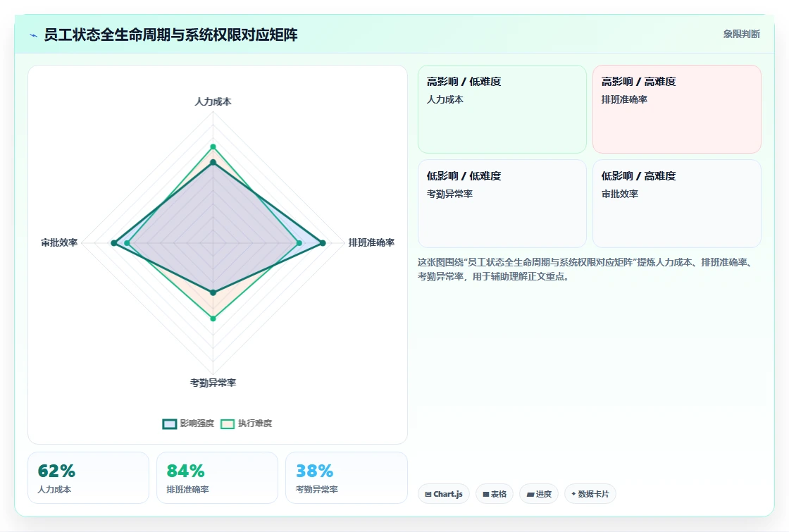
Task: Click the 数据卡片 tag
Action: pos(590,494)
